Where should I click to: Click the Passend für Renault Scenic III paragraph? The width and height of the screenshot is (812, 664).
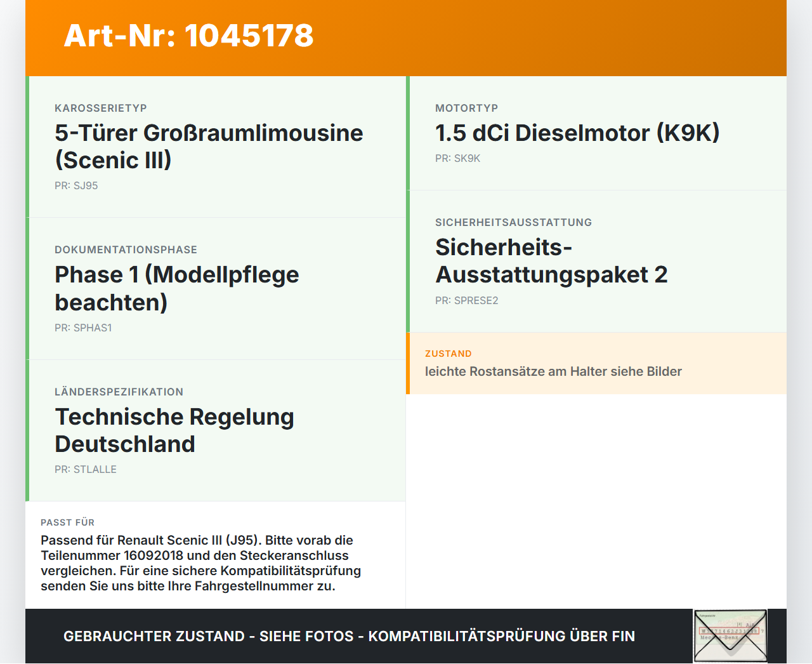201,563
